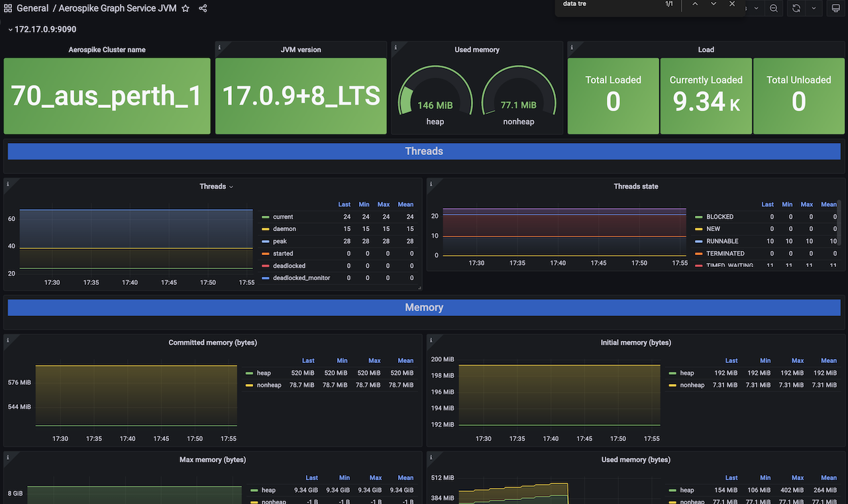Sort Committed memory legend by Min column

342,361
